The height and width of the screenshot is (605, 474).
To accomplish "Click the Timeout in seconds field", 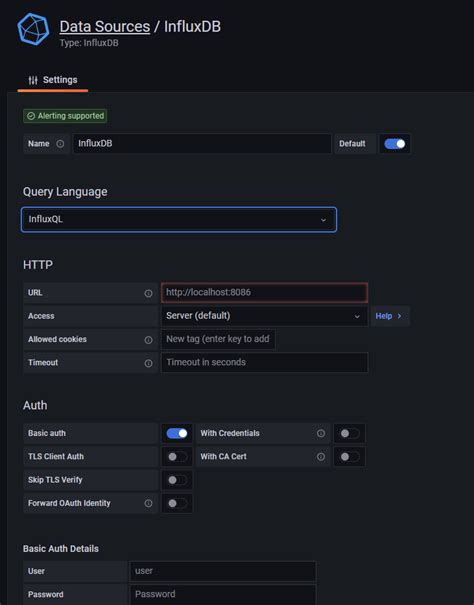I will pos(264,362).
